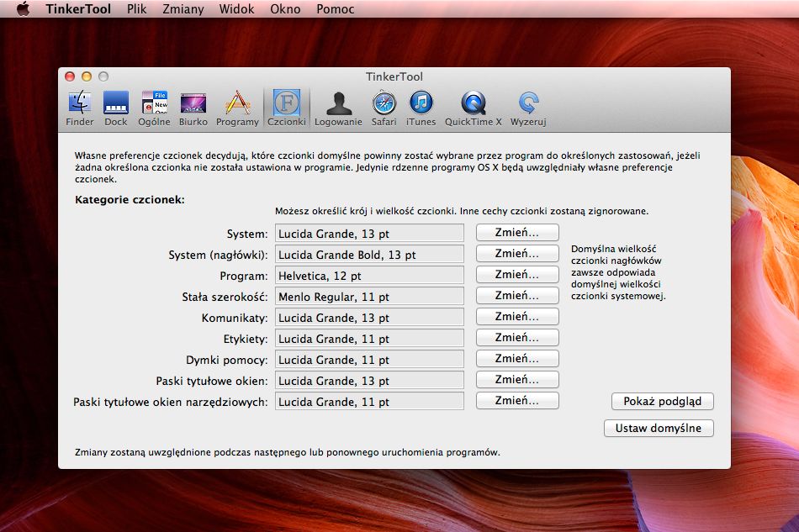This screenshot has width=799, height=532.
Task: Click the System font field
Action: coord(369,233)
